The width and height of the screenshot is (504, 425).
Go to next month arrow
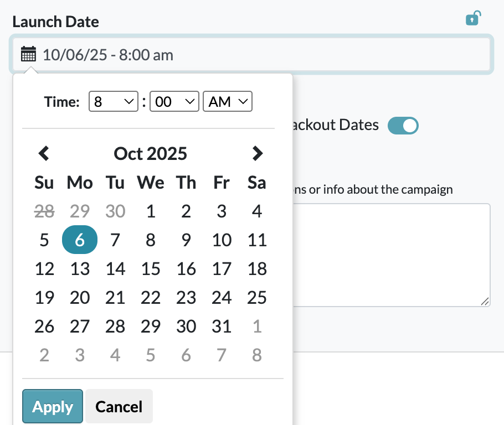click(257, 153)
